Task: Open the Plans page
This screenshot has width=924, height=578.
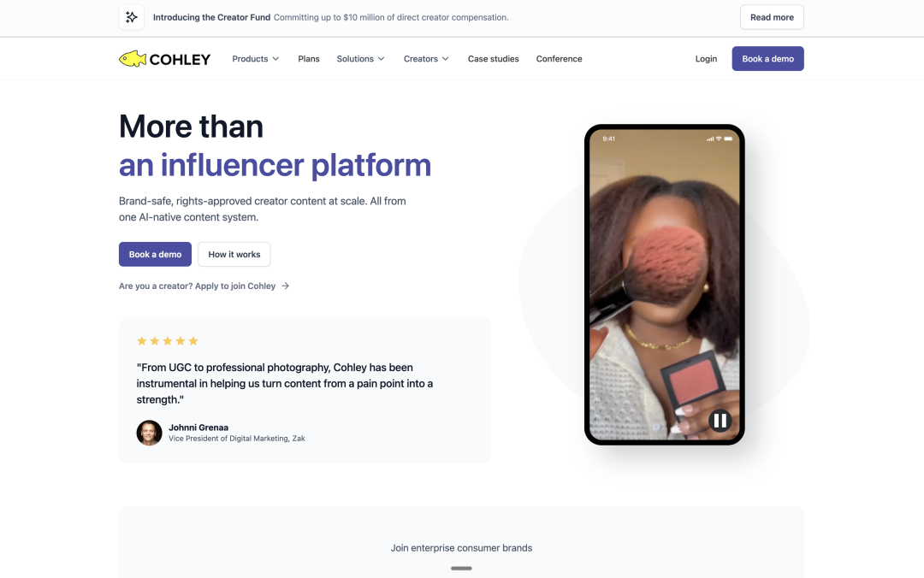Action: (309, 59)
